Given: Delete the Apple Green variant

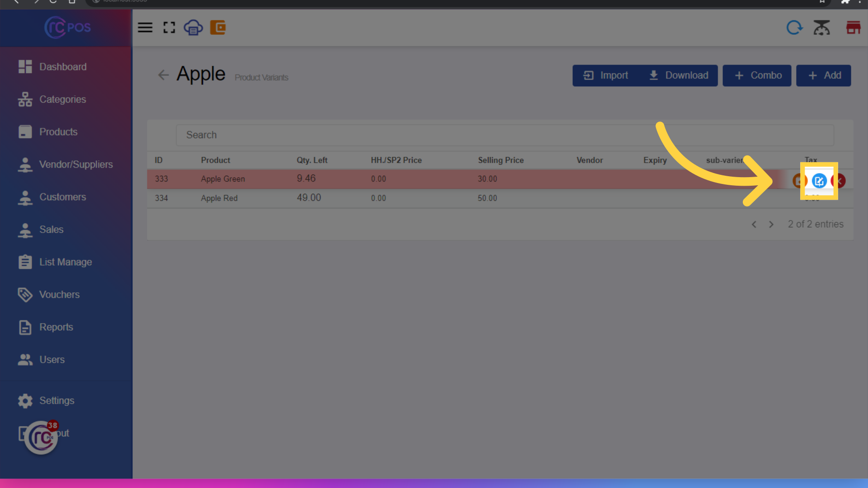Looking at the screenshot, I should [x=839, y=181].
